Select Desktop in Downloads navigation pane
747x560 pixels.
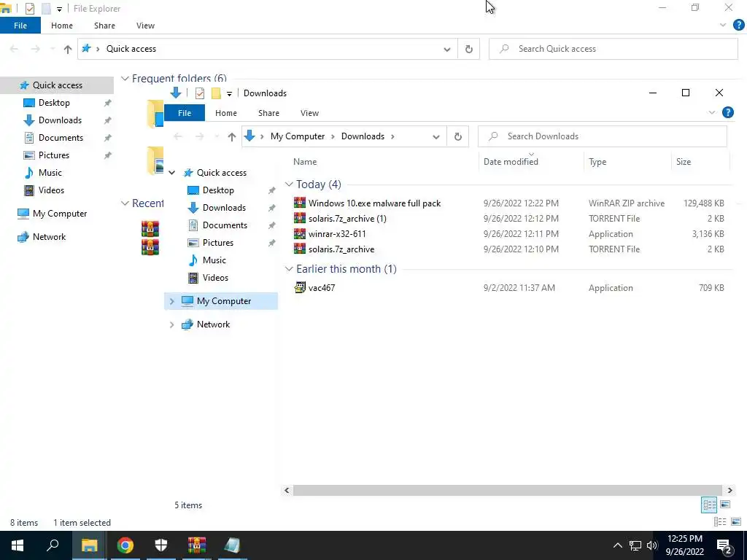218,190
